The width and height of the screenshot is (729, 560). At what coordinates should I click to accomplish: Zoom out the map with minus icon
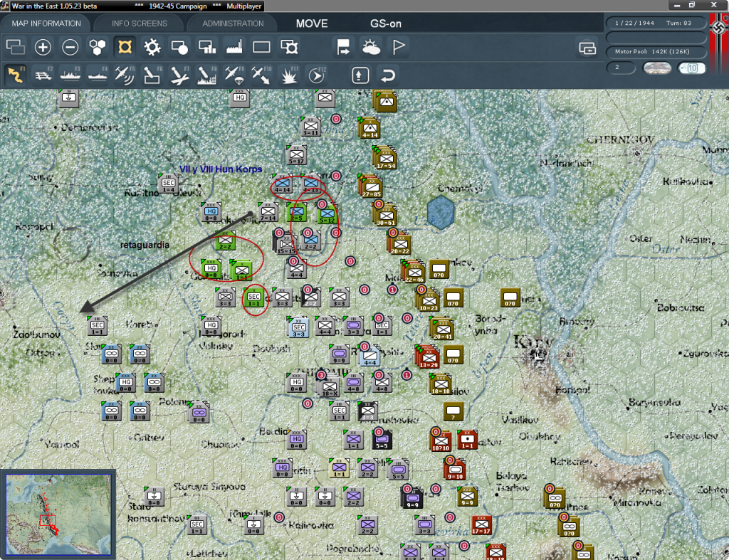(70, 47)
